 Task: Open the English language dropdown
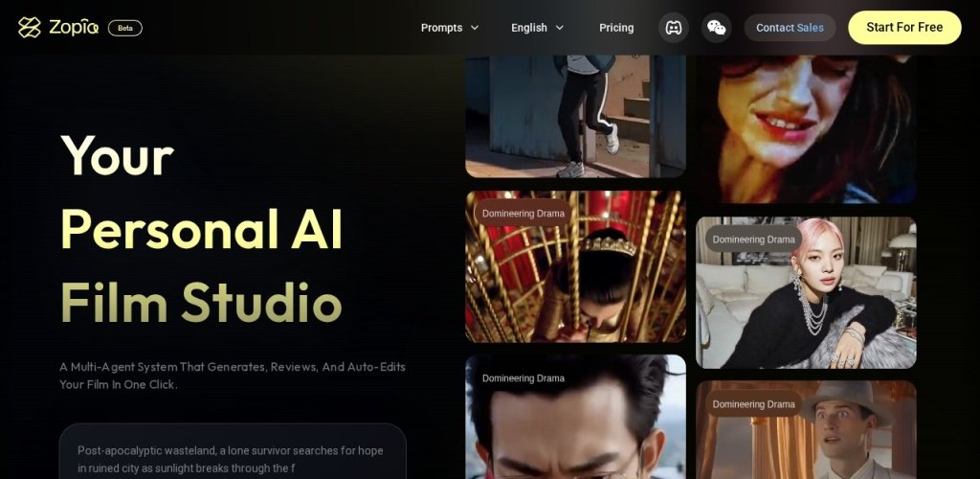coord(537,28)
